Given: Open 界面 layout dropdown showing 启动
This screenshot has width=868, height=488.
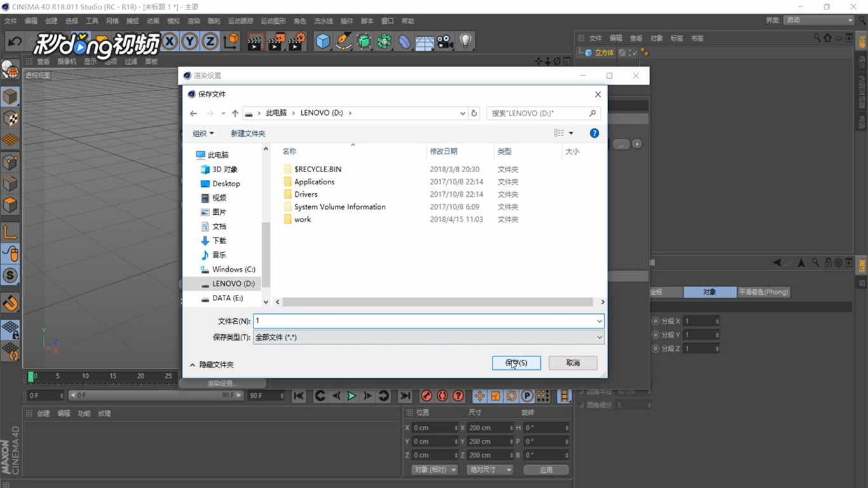Looking at the screenshot, I should [819, 20].
